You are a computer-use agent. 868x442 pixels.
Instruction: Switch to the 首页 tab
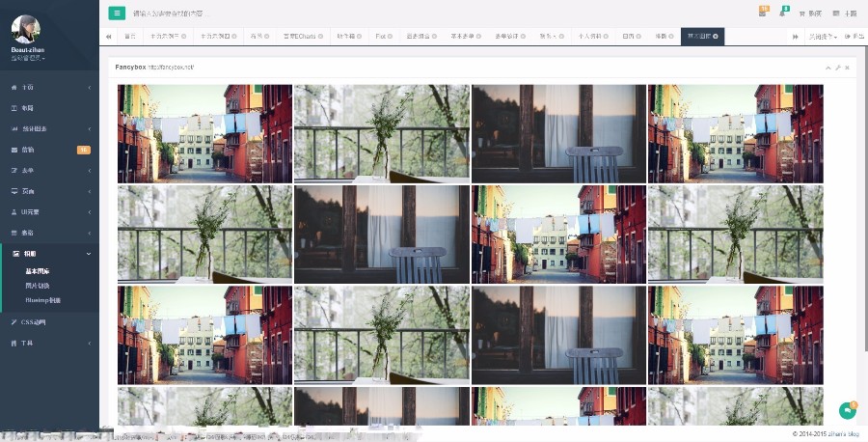pyautogui.click(x=130, y=36)
